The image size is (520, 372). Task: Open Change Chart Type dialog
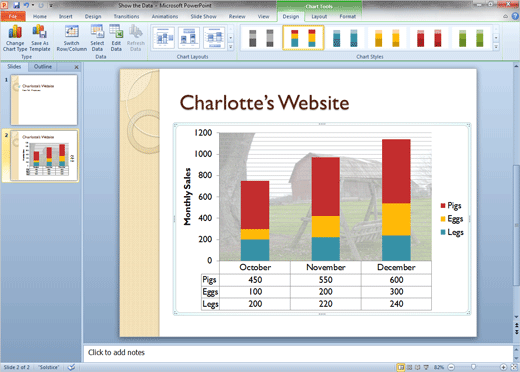(x=15, y=38)
